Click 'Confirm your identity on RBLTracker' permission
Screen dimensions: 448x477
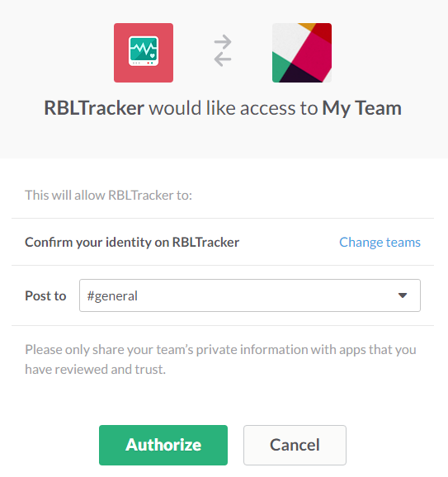[132, 243]
